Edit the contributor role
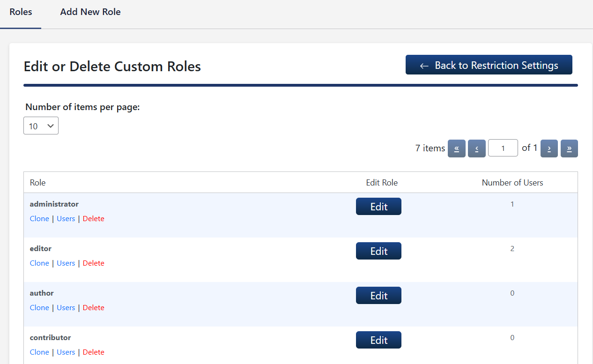 378,340
